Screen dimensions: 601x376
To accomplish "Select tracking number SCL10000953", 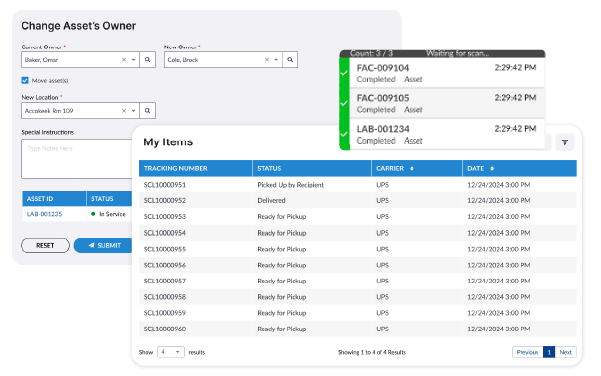I will [x=165, y=217].
